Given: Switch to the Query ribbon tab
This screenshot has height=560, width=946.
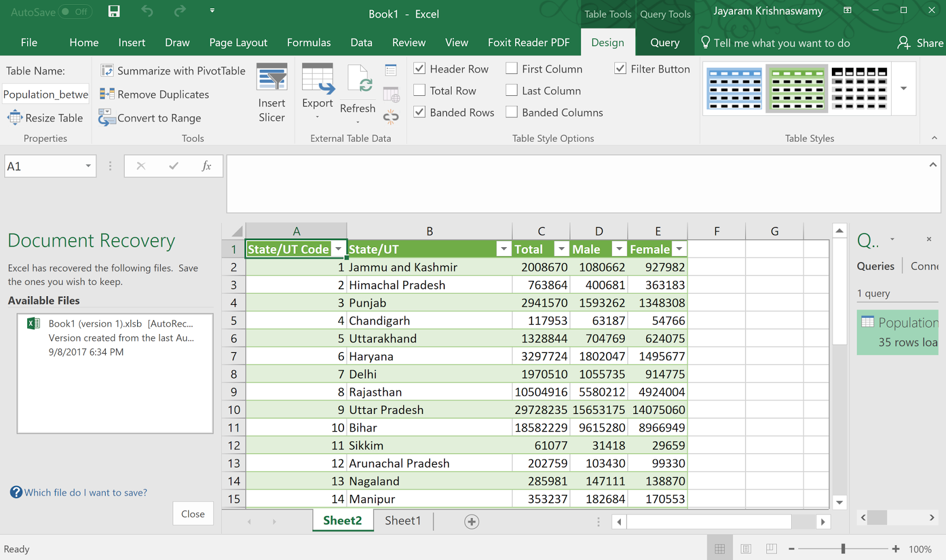Looking at the screenshot, I should coord(665,42).
